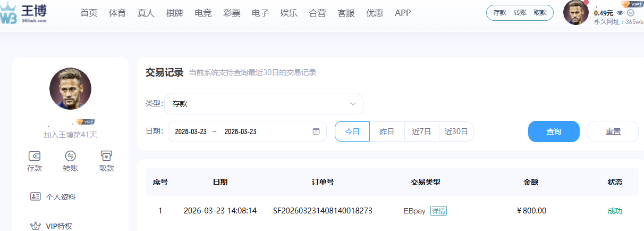
Task: Click the calendar icon in date field
Action: click(316, 131)
